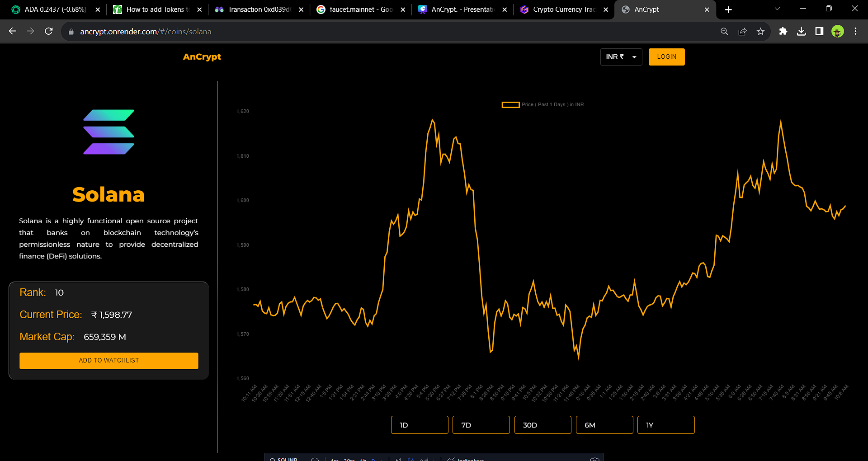
Task: View site info via the lock icon
Action: pos(71,32)
